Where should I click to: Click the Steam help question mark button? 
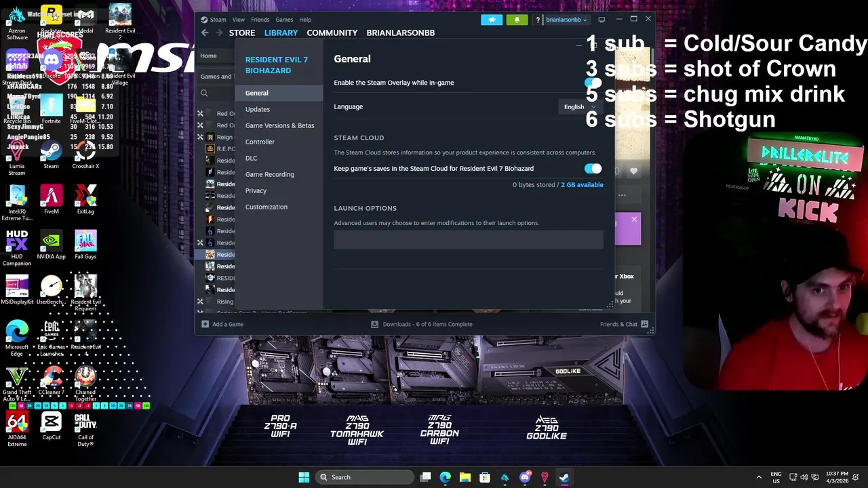(538, 20)
